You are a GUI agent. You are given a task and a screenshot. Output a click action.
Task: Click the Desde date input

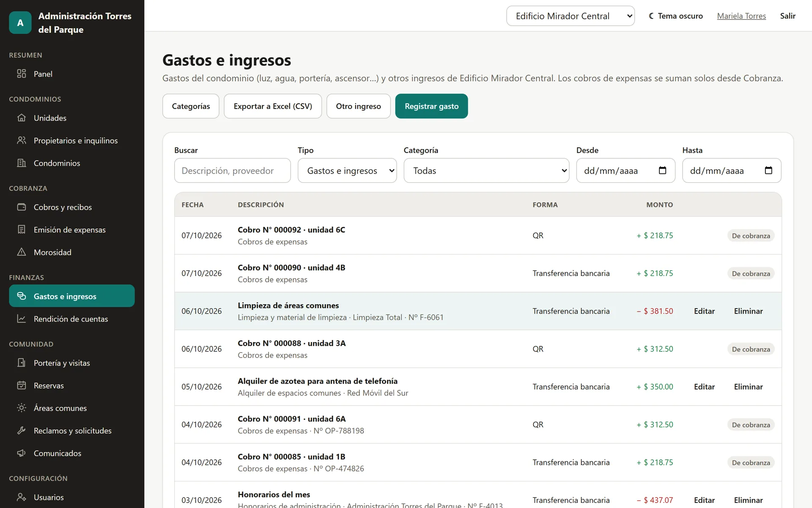click(x=625, y=171)
